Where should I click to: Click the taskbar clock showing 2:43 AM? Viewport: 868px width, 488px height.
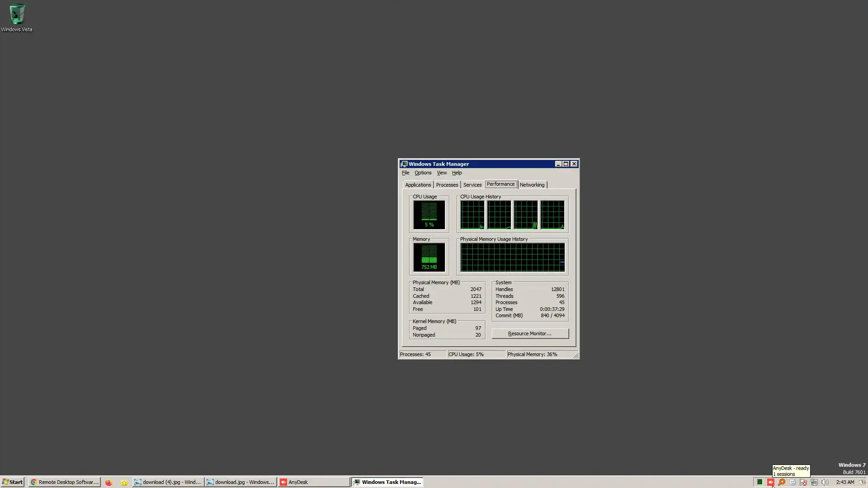tap(844, 482)
